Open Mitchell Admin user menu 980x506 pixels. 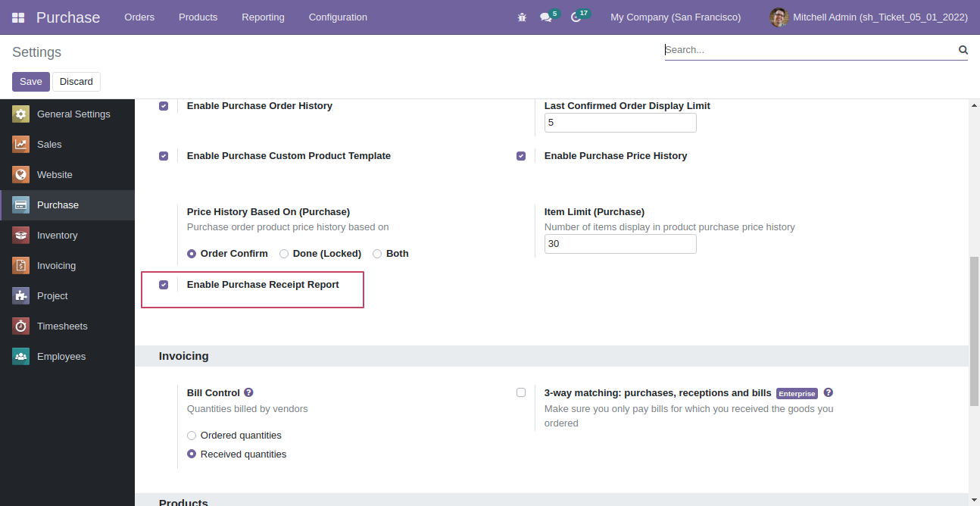click(869, 17)
